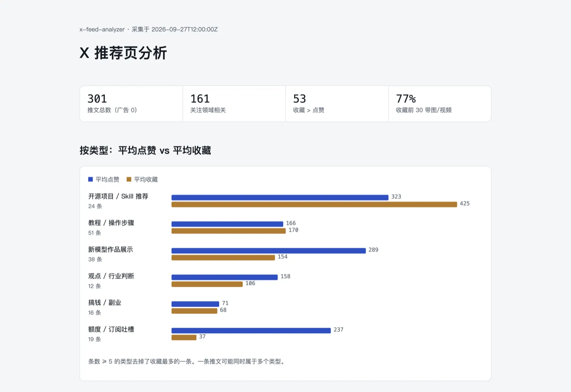Select the 新模型作品展示 row label
The height and width of the screenshot is (392, 571).
(x=111, y=250)
